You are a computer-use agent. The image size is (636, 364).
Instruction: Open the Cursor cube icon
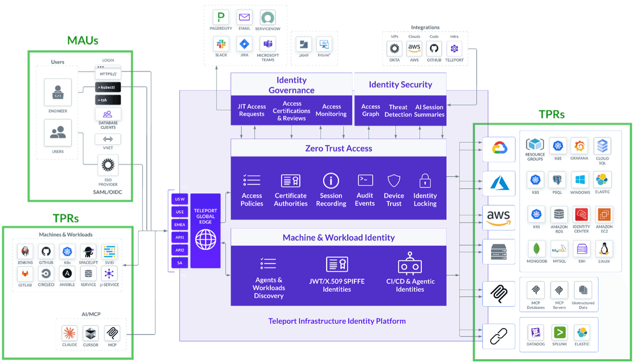[x=91, y=333]
